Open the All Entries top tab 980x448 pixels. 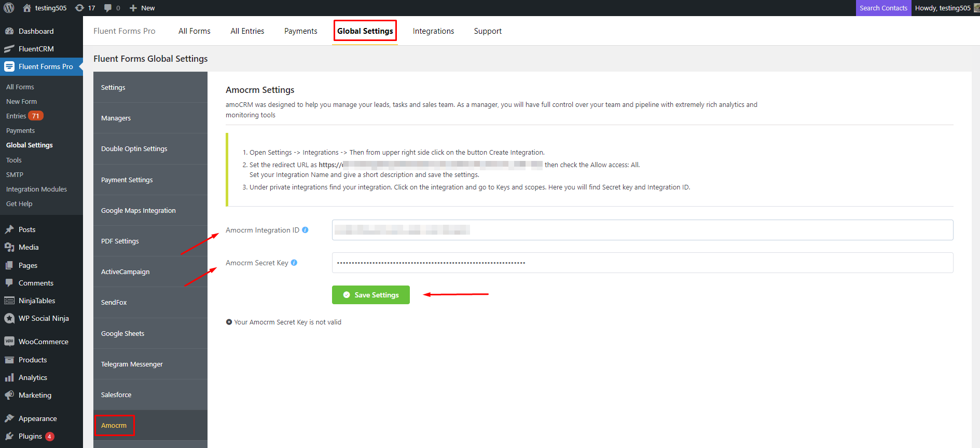247,31
